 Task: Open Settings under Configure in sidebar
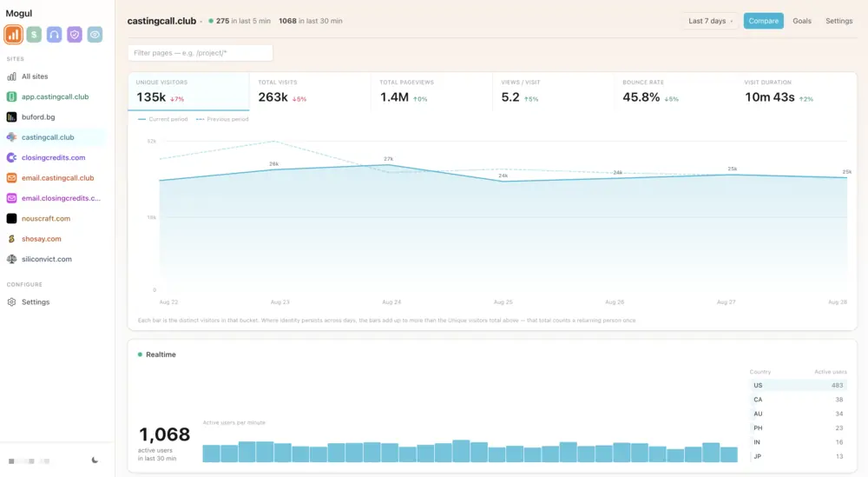tap(36, 302)
